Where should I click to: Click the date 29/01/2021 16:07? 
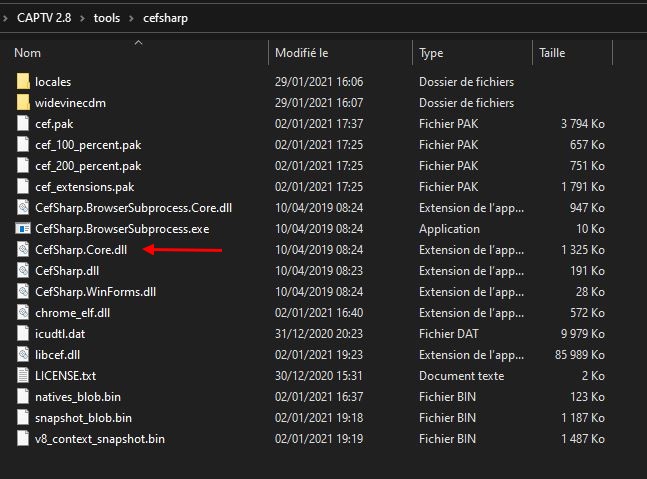tap(319, 103)
